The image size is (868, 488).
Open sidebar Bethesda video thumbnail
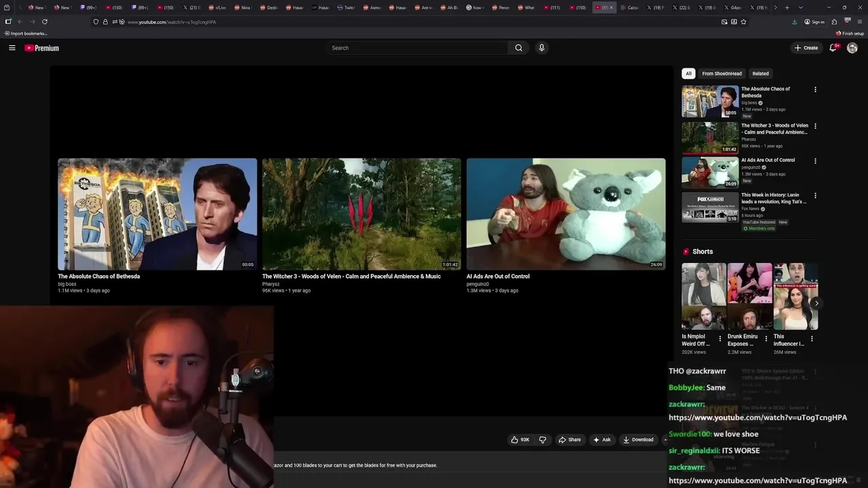710,102
